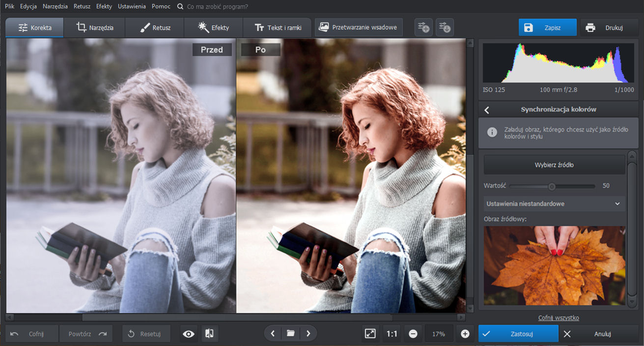Click the Cofnij wszystko link
Image resolution: width=644 pixels, height=346 pixels.
pos(559,318)
